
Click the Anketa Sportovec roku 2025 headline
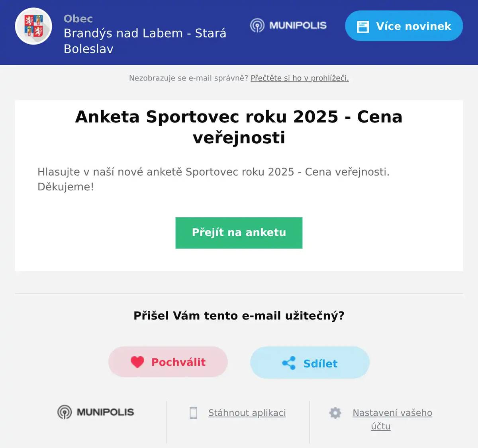[x=239, y=127]
